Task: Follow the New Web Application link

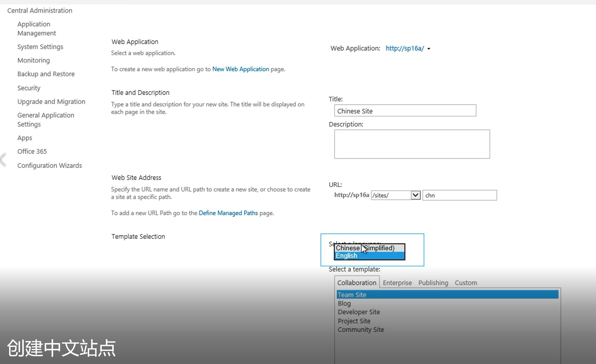Action: tap(240, 69)
